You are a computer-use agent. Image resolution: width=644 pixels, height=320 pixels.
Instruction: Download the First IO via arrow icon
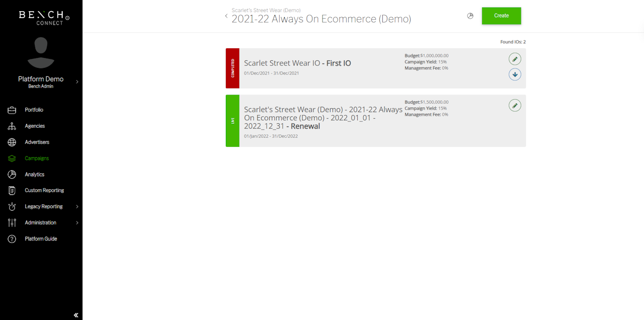coord(514,74)
